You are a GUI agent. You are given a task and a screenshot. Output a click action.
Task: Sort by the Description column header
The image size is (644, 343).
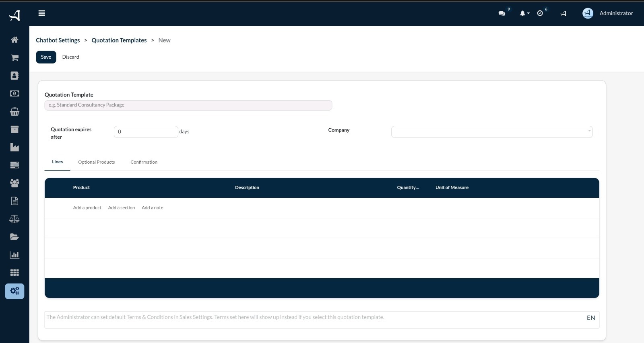tap(247, 188)
